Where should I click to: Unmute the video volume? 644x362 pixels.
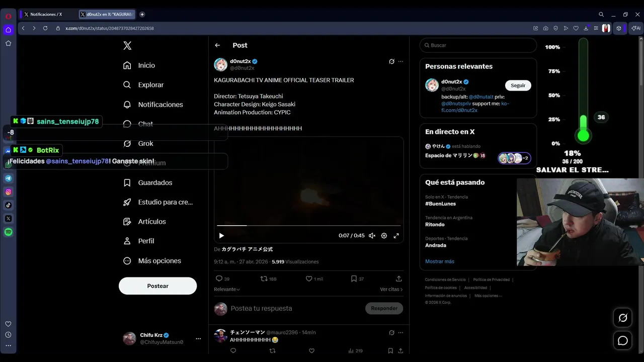pyautogui.click(x=372, y=235)
